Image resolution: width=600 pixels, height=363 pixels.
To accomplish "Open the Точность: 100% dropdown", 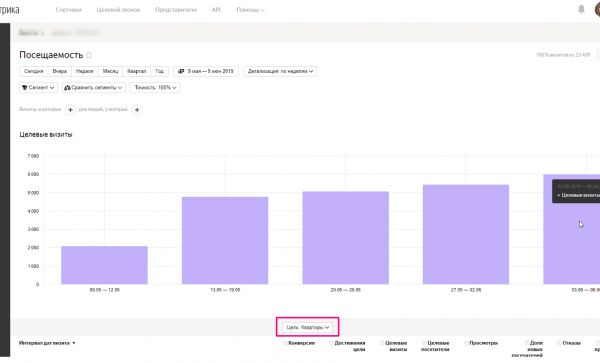I will click(155, 88).
